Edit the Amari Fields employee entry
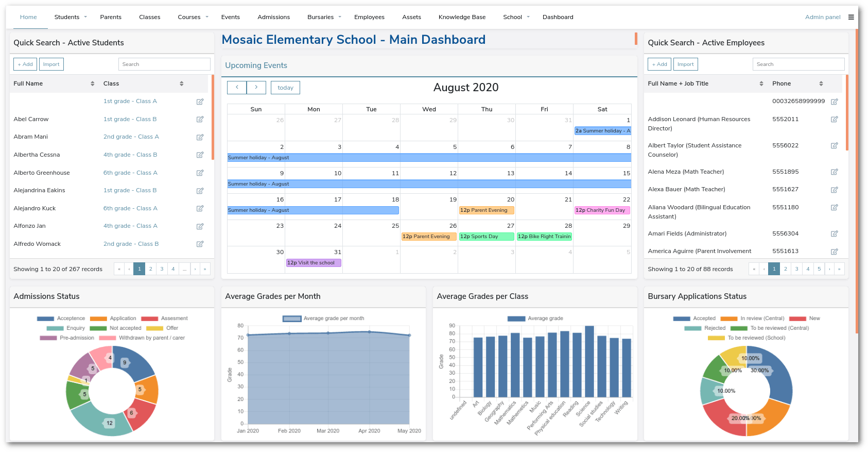 tap(835, 234)
